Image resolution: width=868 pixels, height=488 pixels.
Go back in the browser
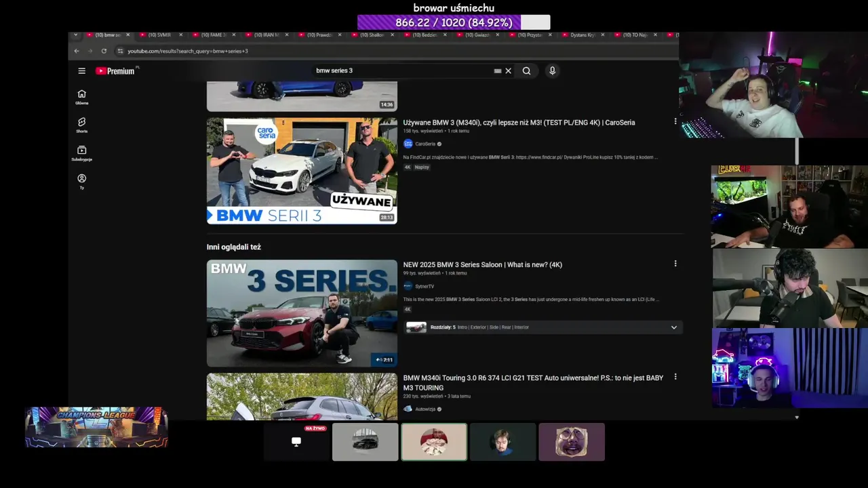click(77, 51)
